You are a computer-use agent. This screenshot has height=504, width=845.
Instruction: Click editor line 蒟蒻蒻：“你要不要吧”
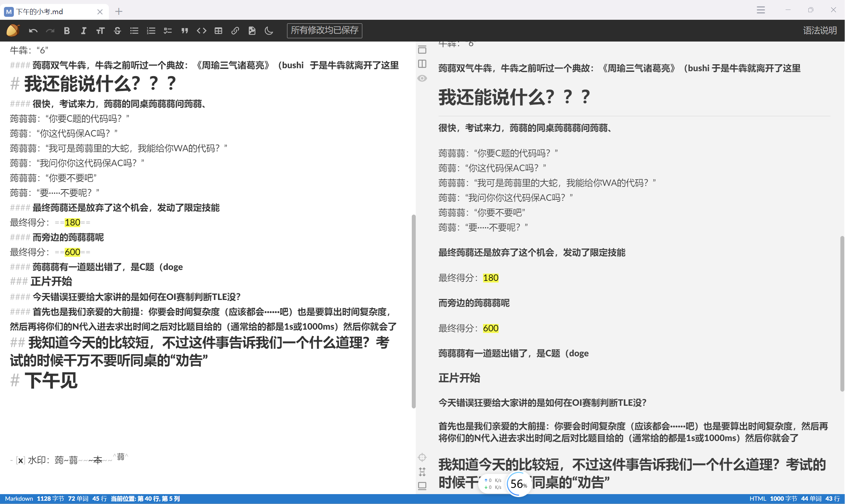pyautogui.click(x=53, y=178)
